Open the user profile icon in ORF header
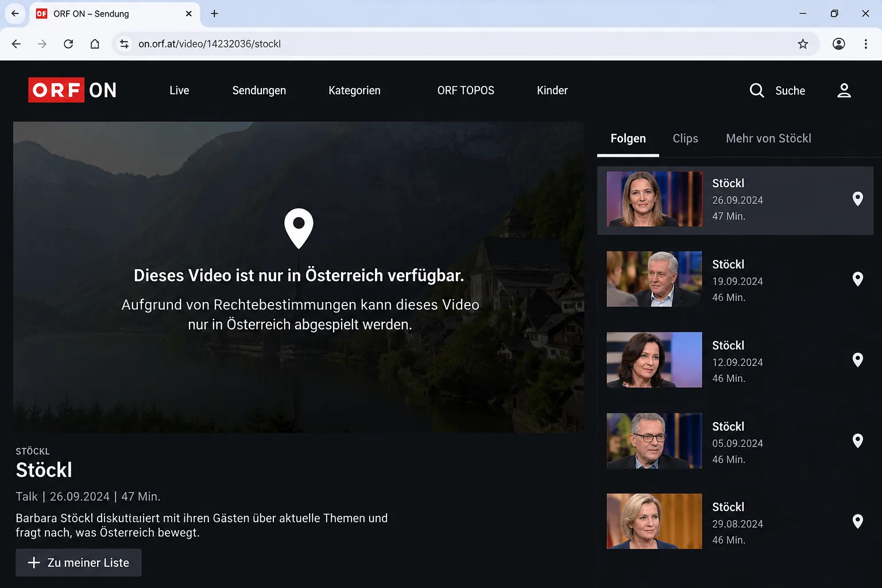This screenshot has height=588, width=882. click(x=844, y=90)
